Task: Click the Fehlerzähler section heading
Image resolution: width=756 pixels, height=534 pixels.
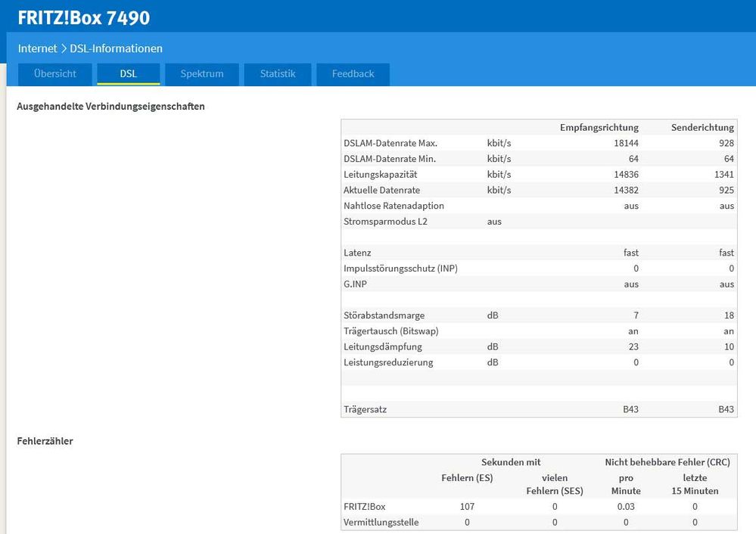Action: [45, 441]
